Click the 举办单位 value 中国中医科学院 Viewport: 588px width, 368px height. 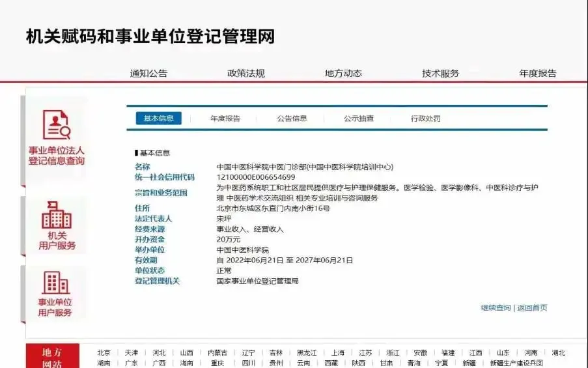(x=243, y=250)
